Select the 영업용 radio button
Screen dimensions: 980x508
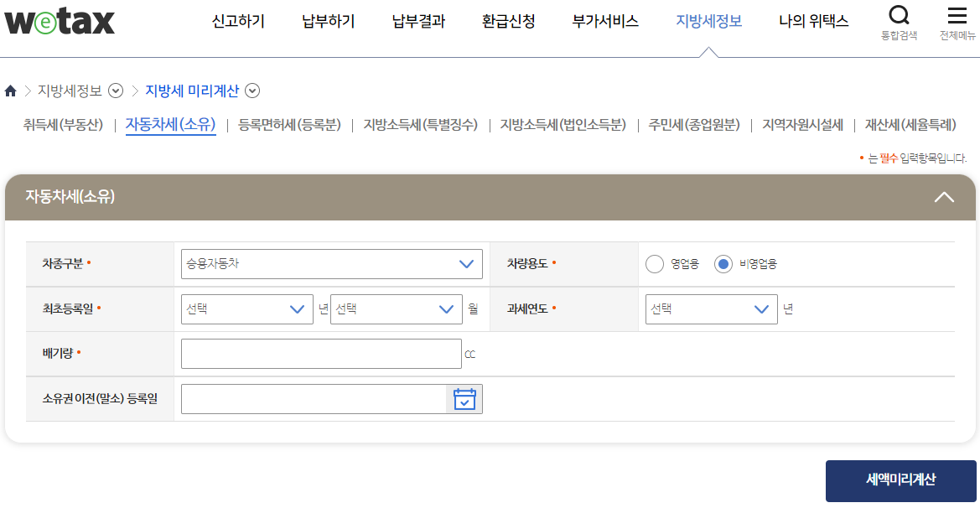(x=655, y=263)
